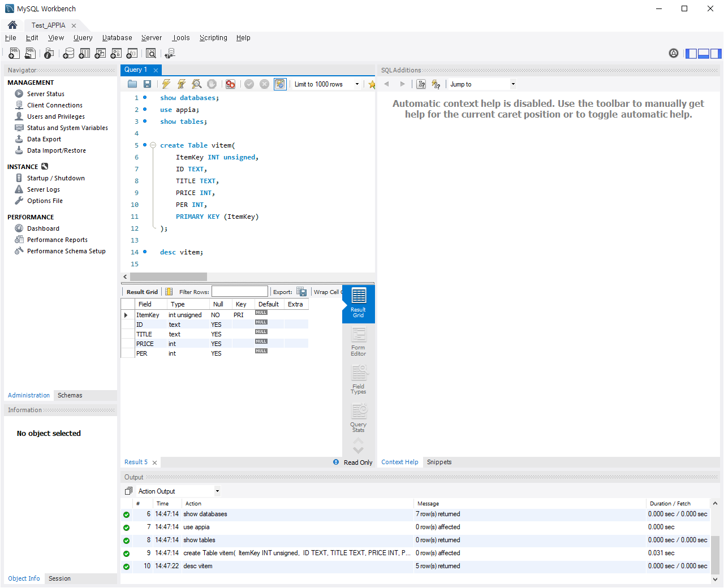Viewport: 724px width, 588px height.
Task: Run explain plan with the magnifier lightning icon
Action: pyautogui.click(x=197, y=84)
